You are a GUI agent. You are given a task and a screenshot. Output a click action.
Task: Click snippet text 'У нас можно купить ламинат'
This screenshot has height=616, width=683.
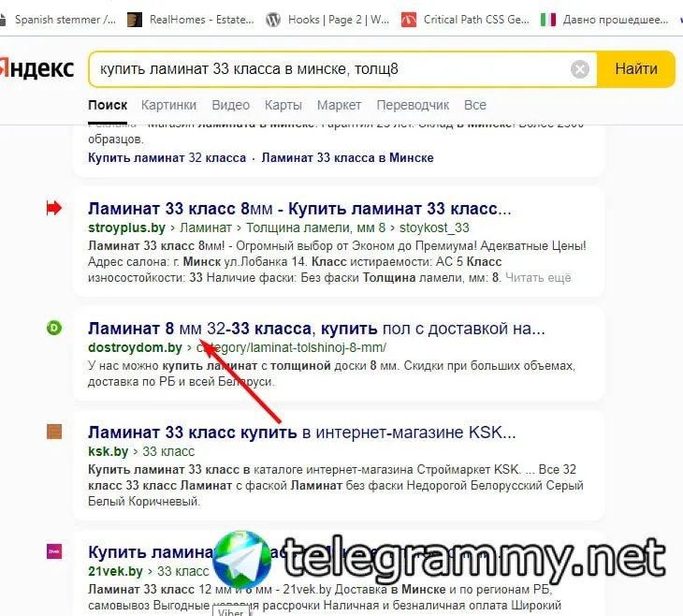pyautogui.click(x=172, y=365)
